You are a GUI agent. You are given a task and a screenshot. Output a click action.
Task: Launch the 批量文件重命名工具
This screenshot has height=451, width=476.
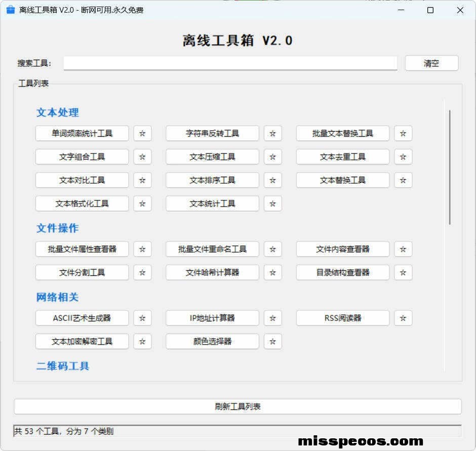coord(212,249)
